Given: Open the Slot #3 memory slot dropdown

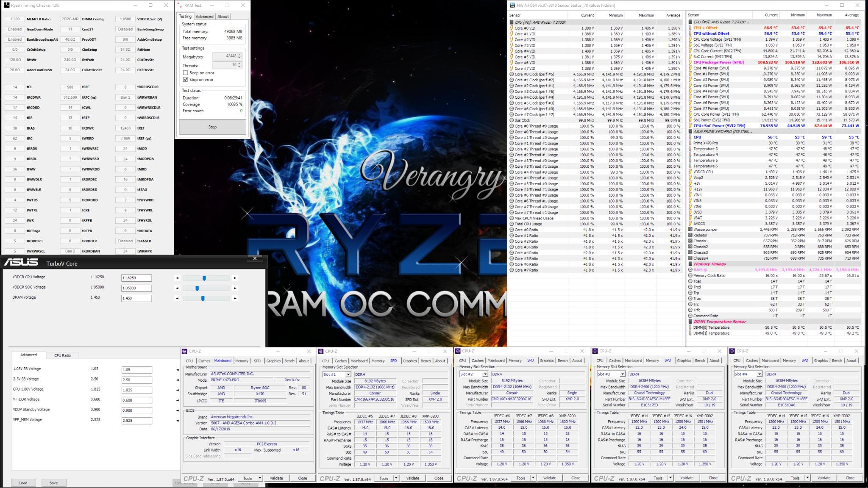Looking at the screenshot, I should coord(622,374).
